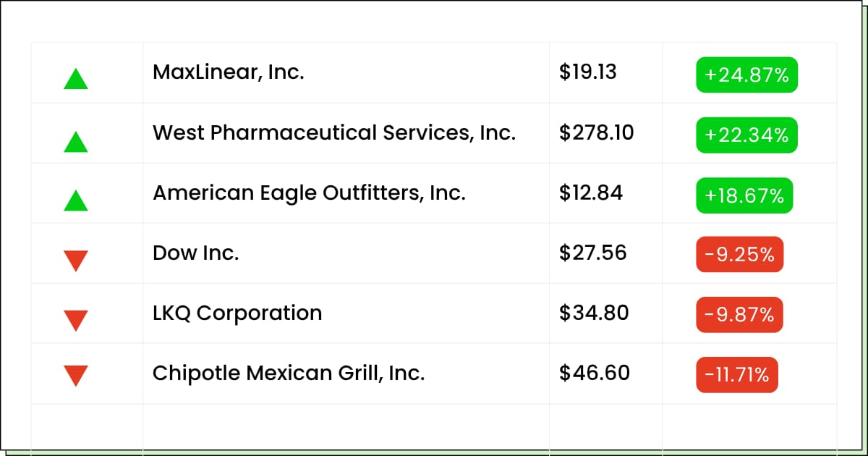This screenshot has height=456, width=868.
Task: Click the +18.67% green badge
Action: 744,195
